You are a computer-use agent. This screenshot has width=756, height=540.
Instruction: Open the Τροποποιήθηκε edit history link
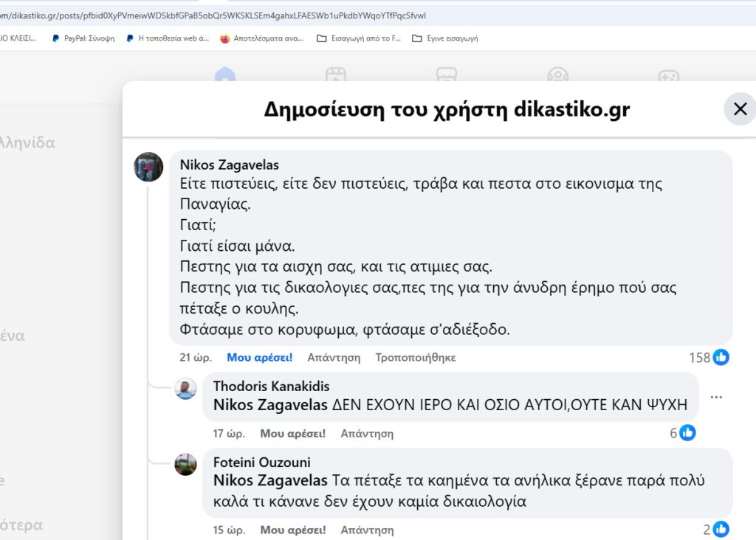click(415, 358)
